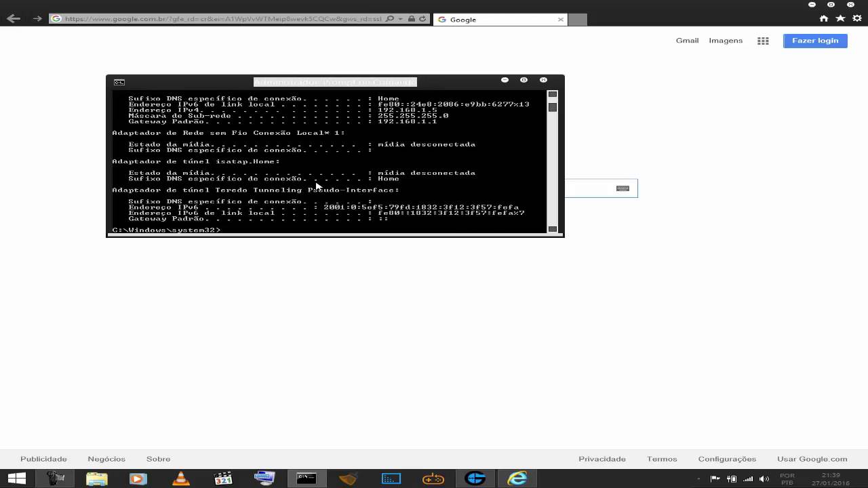The height and width of the screenshot is (488, 868).
Task: Click 'Adaptador de Rede sem Fio' heading
Action: (229, 133)
